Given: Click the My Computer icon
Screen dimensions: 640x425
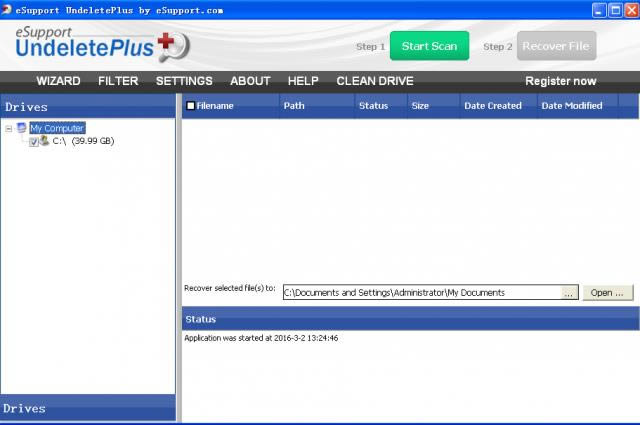Looking at the screenshot, I should point(21,128).
